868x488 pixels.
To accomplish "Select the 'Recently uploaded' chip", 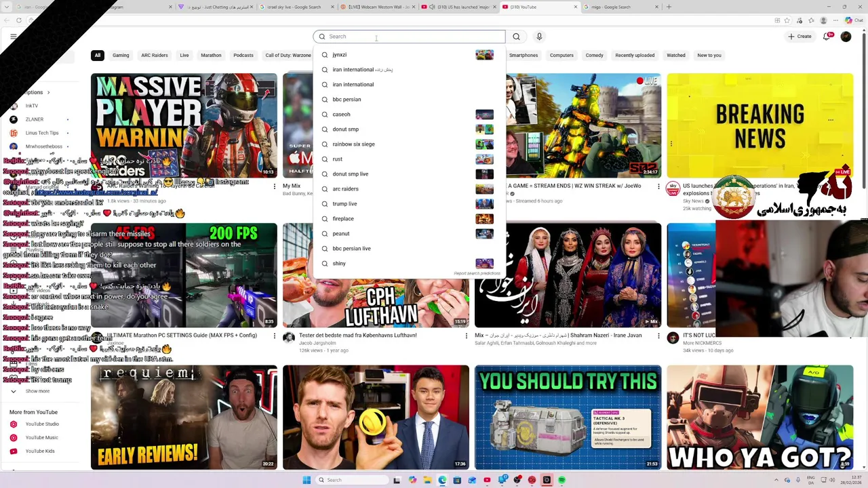I will click(635, 56).
